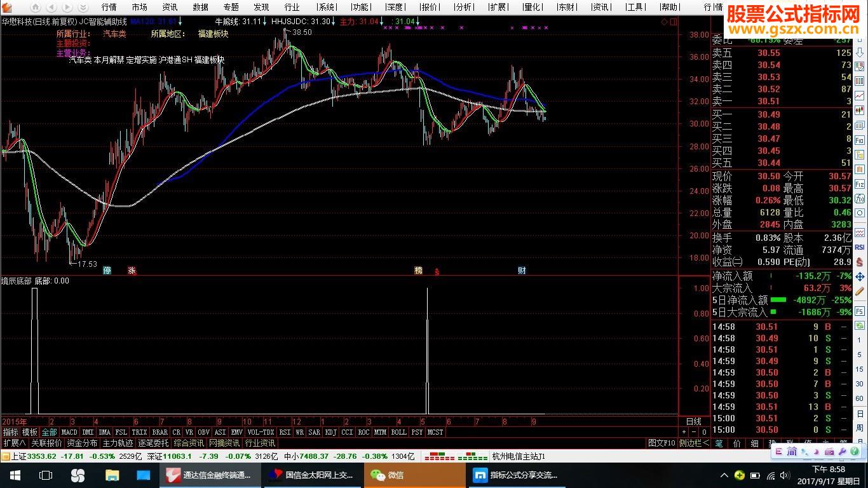The width and height of the screenshot is (868, 488).
Task: Click the line chart icon in right sidebar
Action: [860, 96]
